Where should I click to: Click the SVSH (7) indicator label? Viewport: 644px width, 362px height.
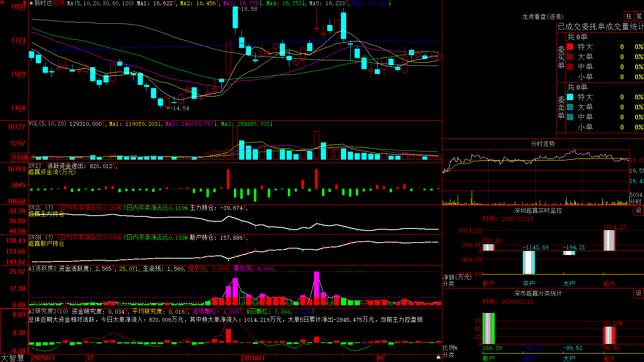41,238
